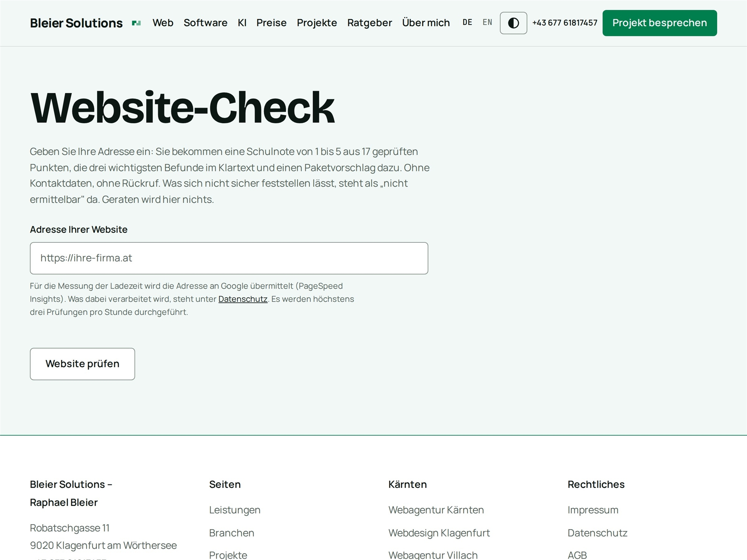Switch language to EN

(487, 22)
